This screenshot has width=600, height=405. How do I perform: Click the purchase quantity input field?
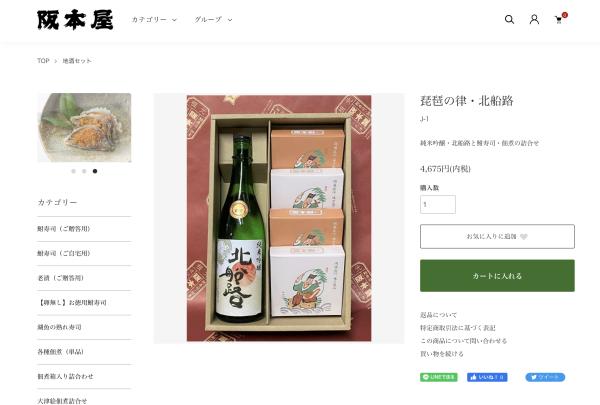point(438,204)
